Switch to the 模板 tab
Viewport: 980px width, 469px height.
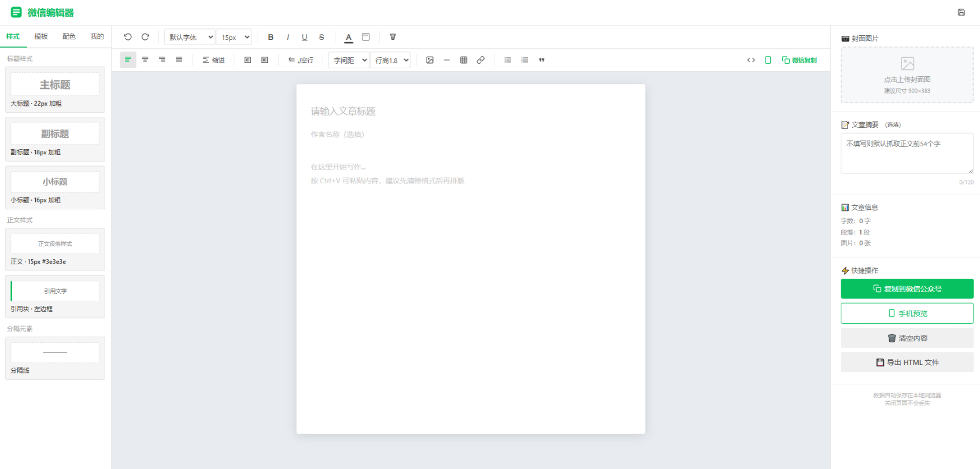coord(41,36)
